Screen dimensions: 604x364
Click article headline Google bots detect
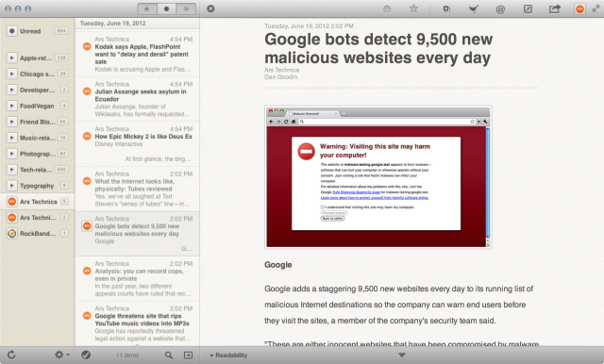pyautogui.click(x=378, y=48)
